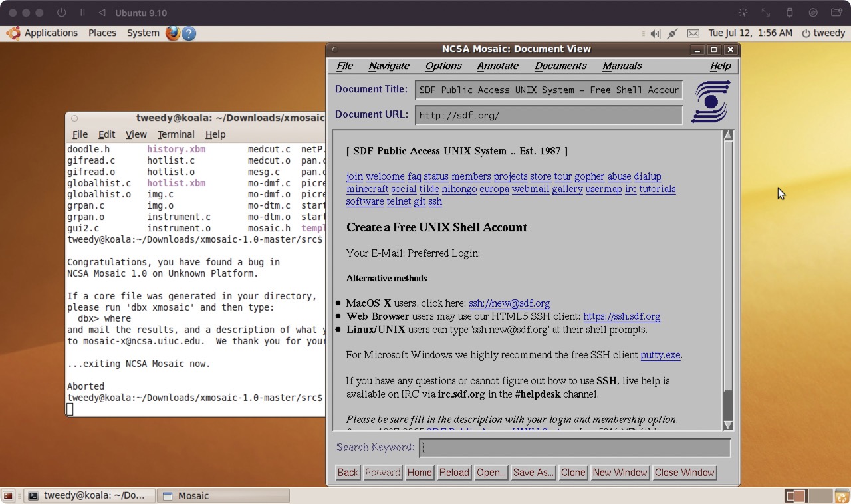The image size is (851, 504).
Task: Click the VM USB device icon
Action: pyautogui.click(x=790, y=13)
